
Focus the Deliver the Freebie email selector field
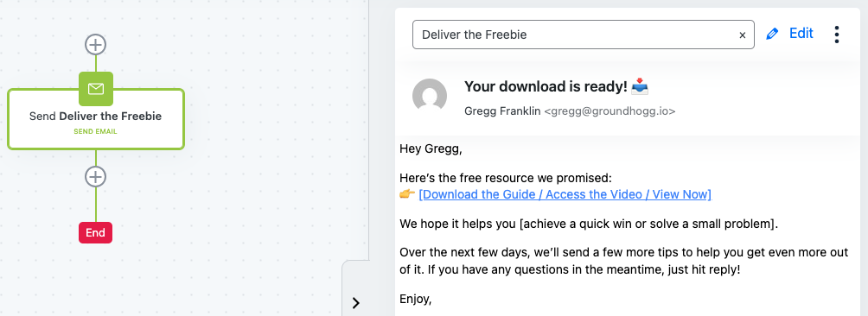[576, 35]
